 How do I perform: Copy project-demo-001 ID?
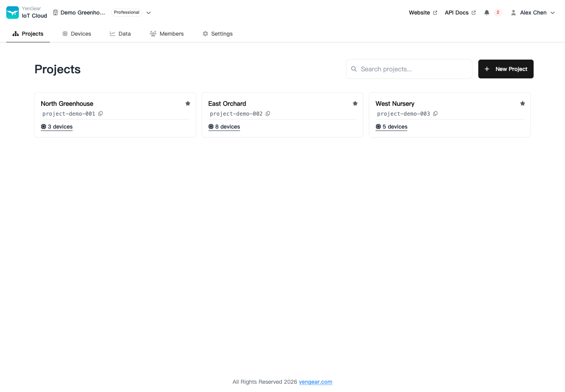pos(100,114)
